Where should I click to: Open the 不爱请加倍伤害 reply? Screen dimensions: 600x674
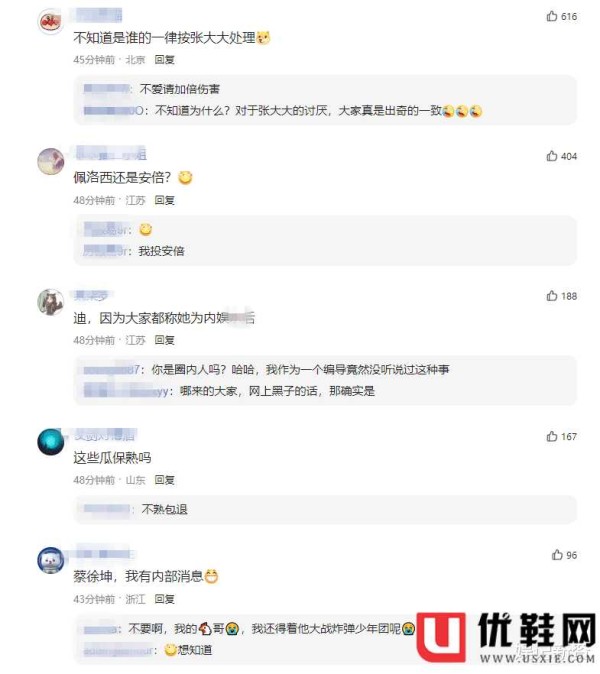click(x=180, y=89)
